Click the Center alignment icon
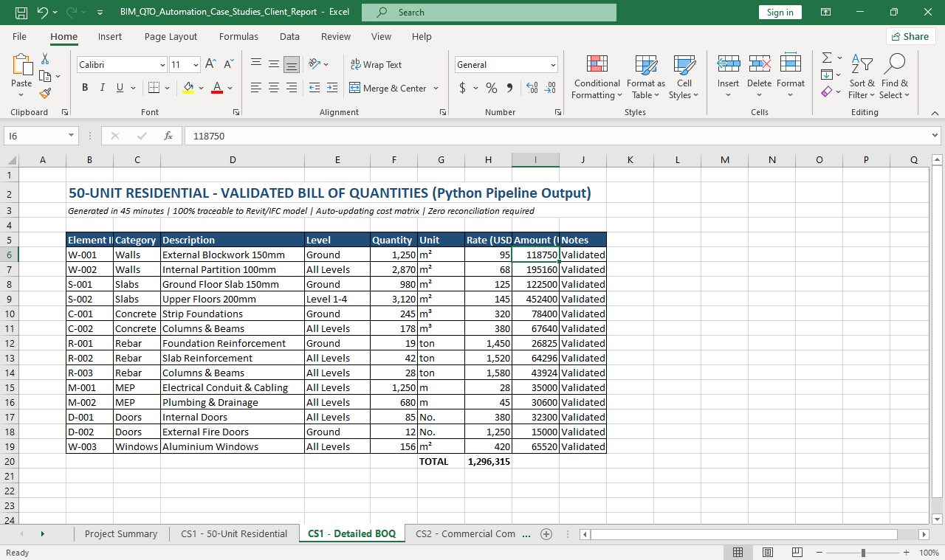 click(x=274, y=88)
